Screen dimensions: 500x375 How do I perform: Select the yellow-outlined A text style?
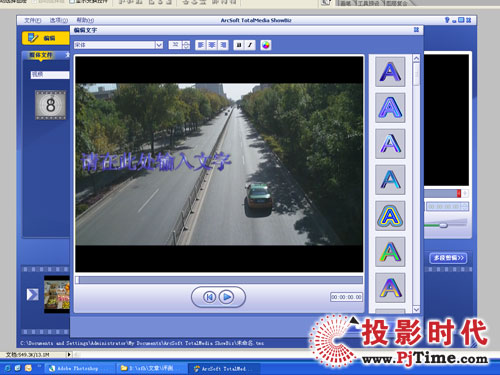pyautogui.click(x=390, y=216)
